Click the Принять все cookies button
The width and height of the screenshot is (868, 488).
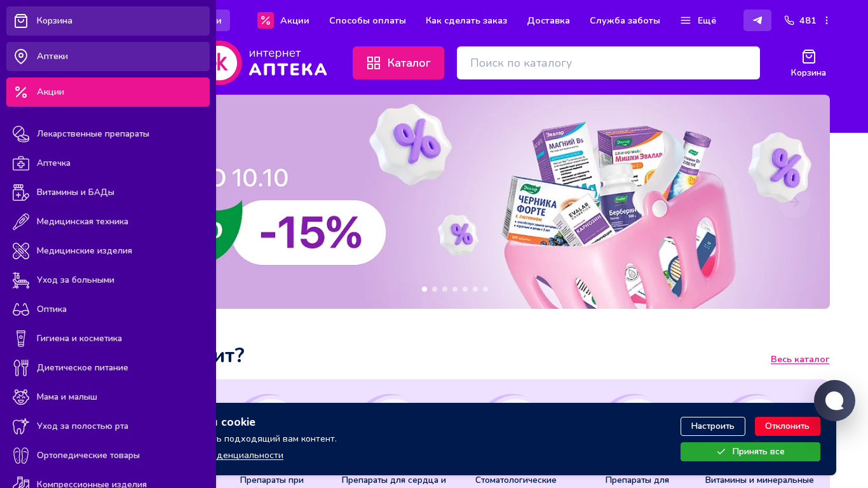(750, 452)
